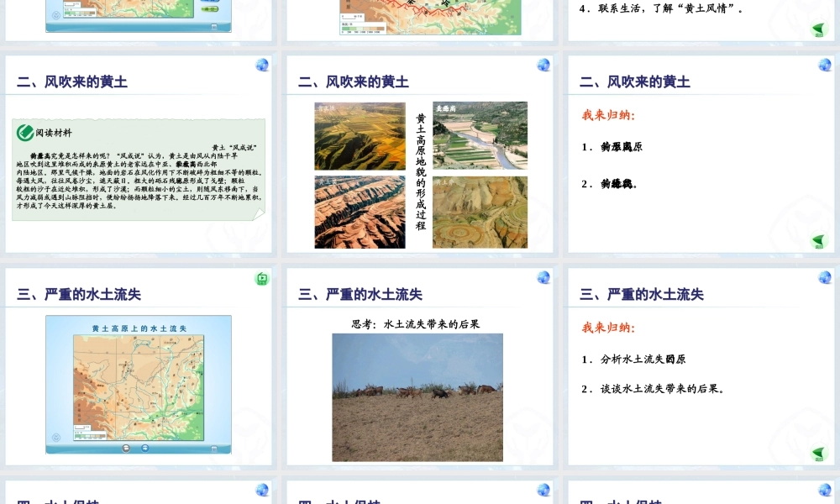
Task: Click 我来归纳 on the 风吹来的黄土 slide
Action: (x=608, y=115)
